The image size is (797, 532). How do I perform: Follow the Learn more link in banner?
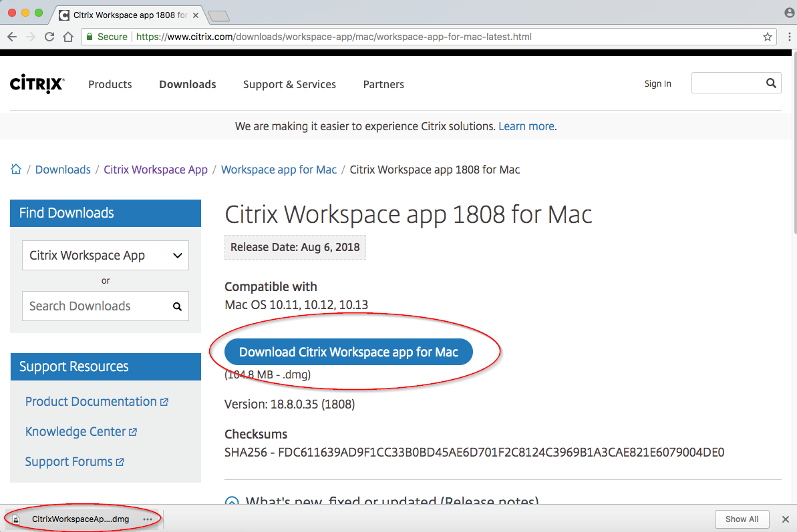click(526, 126)
